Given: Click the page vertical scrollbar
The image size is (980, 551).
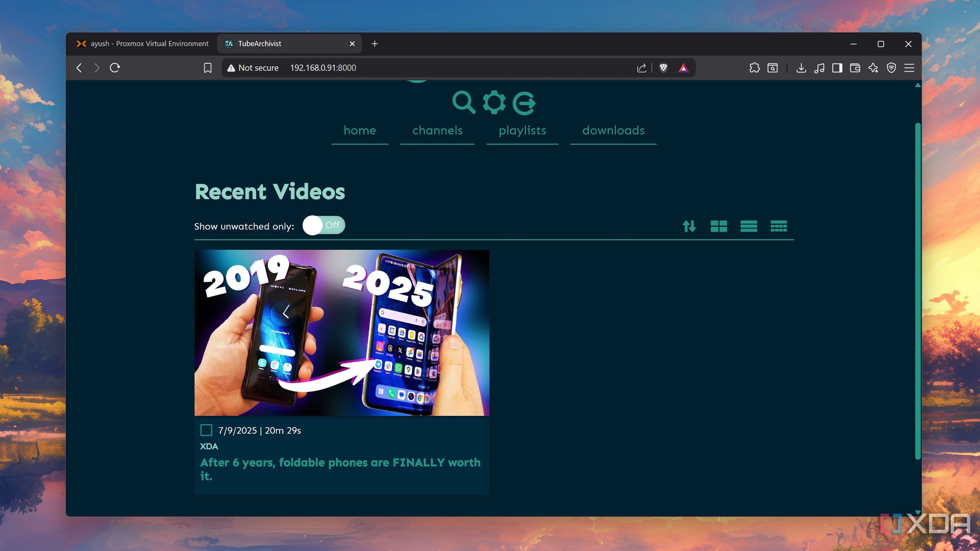Looking at the screenshot, I should point(918,291).
